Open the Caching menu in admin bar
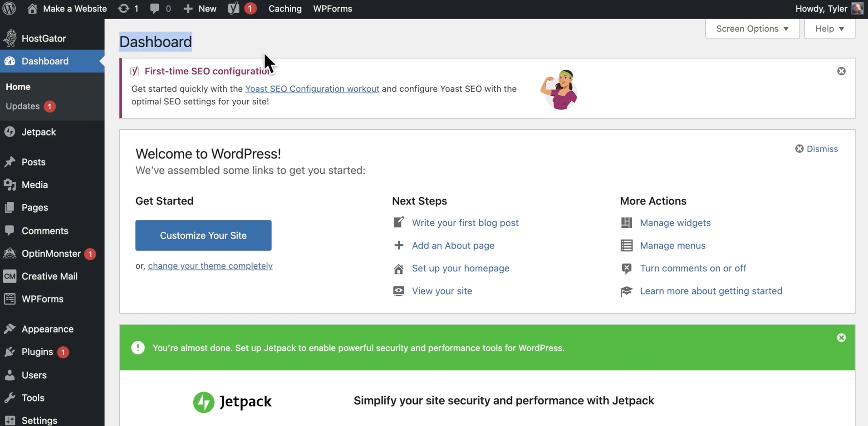This screenshot has width=868, height=426. click(x=285, y=9)
